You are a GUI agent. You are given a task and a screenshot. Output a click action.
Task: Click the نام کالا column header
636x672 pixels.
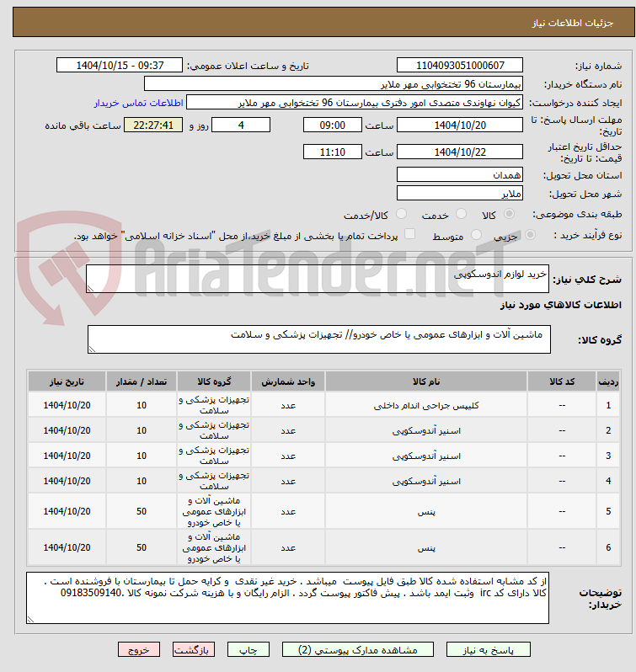[x=426, y=381]
